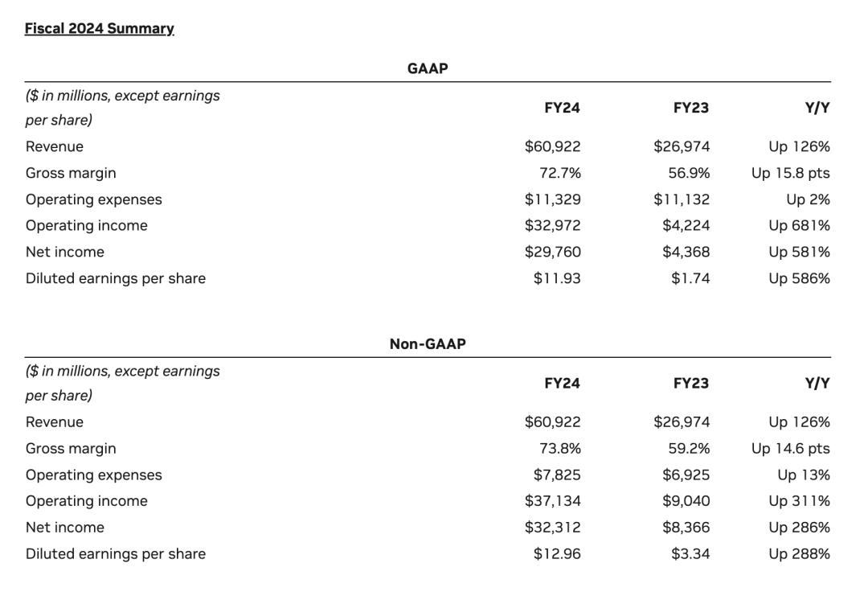Click Non-GAAP diluted EPS $12.96 value
The image size is (868, 596).
[557, 553]
